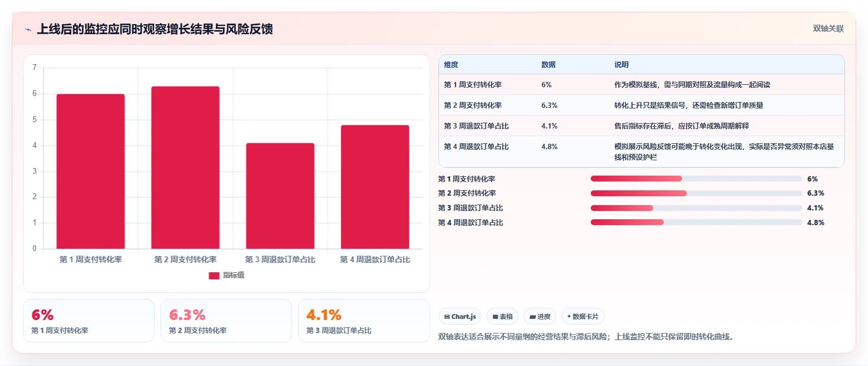Click the 第 3 周退款订单占比 bar in chart
868x366 pixels.
click(280, 196)
